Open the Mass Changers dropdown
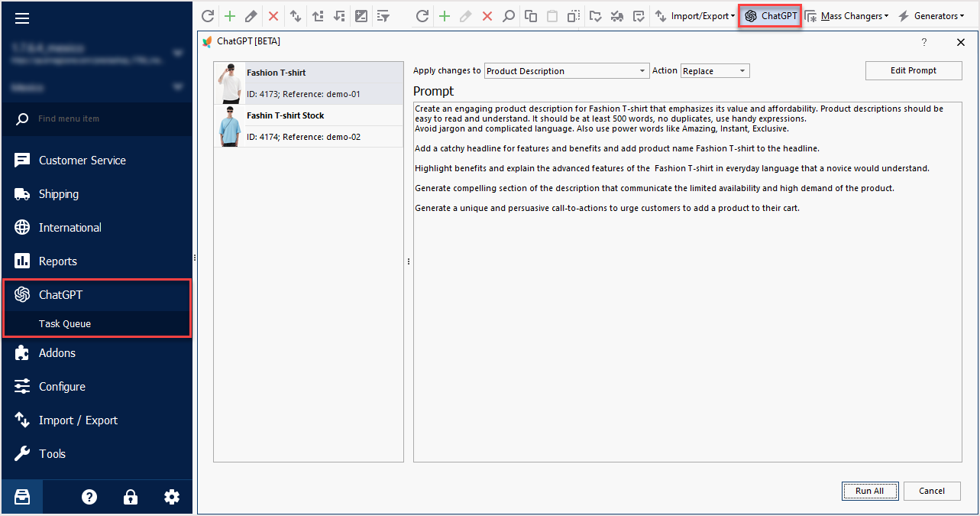980x516 pixels. click(x=846, y=16)
